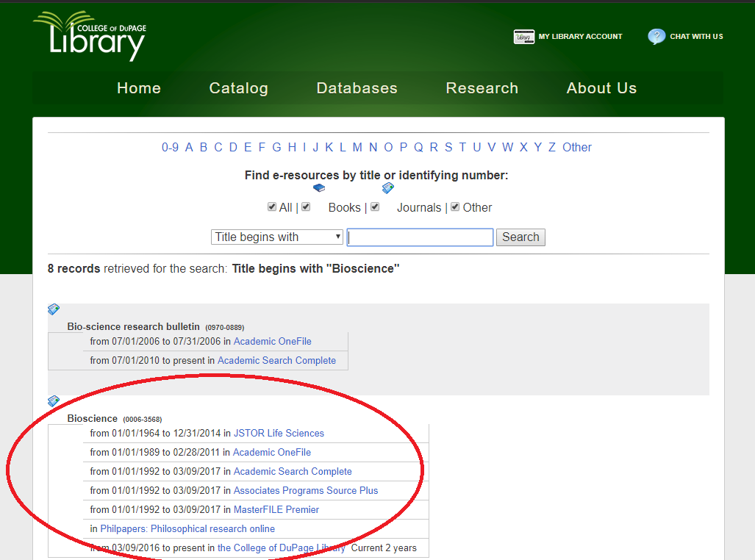Follow the MasterFILE Premier link
755x560 pixels.
pos(276,510)
